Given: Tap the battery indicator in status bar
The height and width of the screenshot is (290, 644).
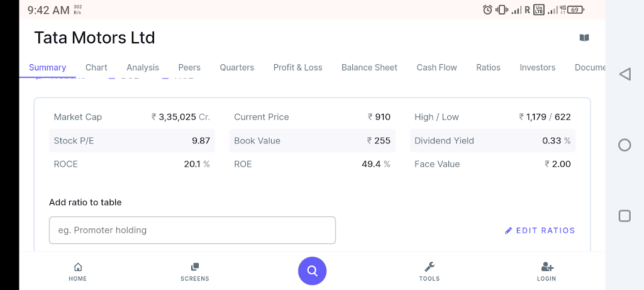Looking at the screenshot, I should pos(576,10).
